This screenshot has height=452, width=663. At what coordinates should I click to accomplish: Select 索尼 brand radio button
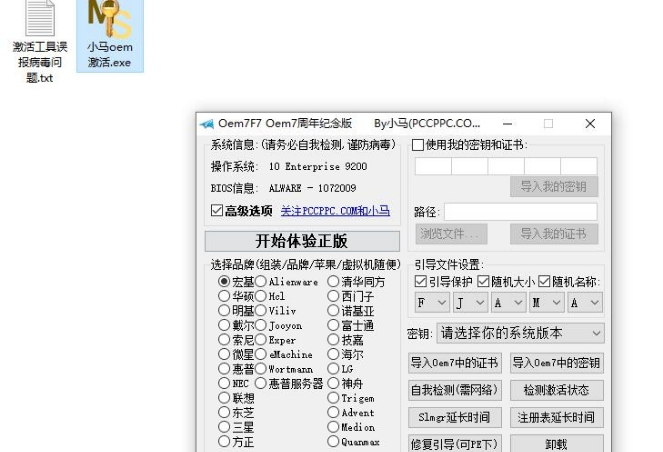(x=224, y=340)
